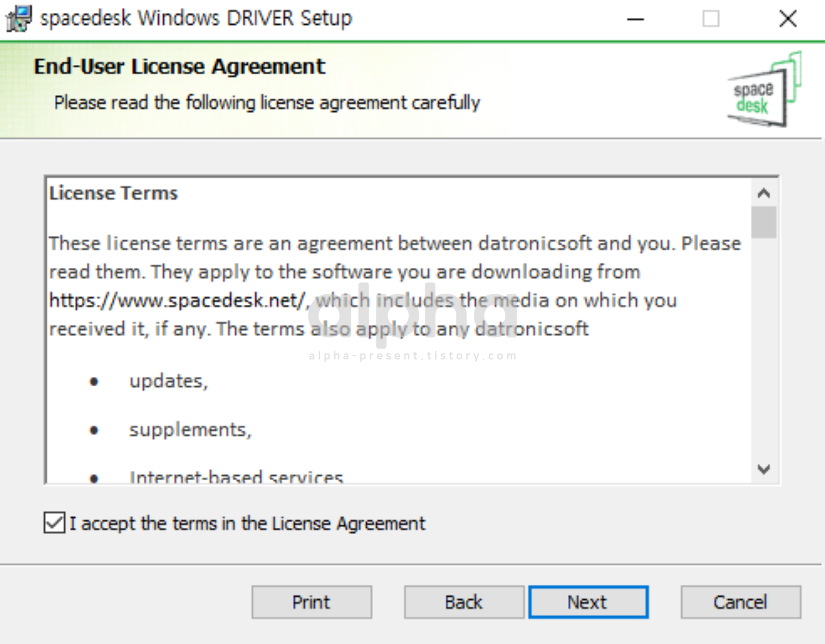Uncheck the accept license terms checkbox
825x644 pixels.
(54, 523)
